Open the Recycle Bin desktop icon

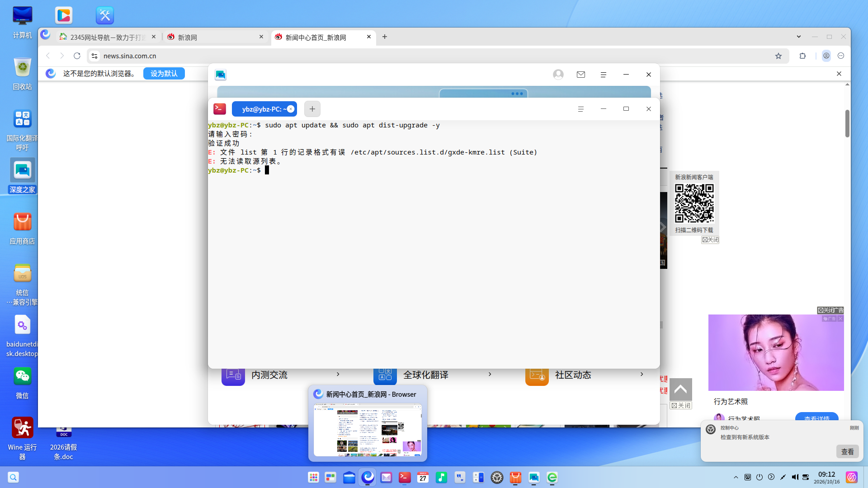pyautogui.click(x=22, y=74)
